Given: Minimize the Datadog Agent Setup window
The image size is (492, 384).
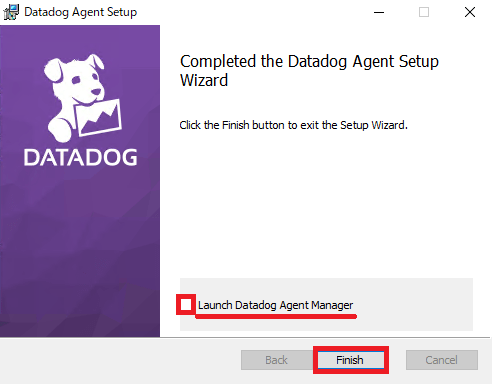Looking at the screenshot, I should point(379,12).
